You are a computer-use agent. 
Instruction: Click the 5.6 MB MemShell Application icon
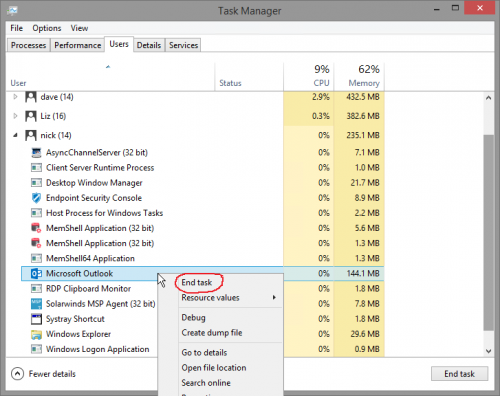36,228
